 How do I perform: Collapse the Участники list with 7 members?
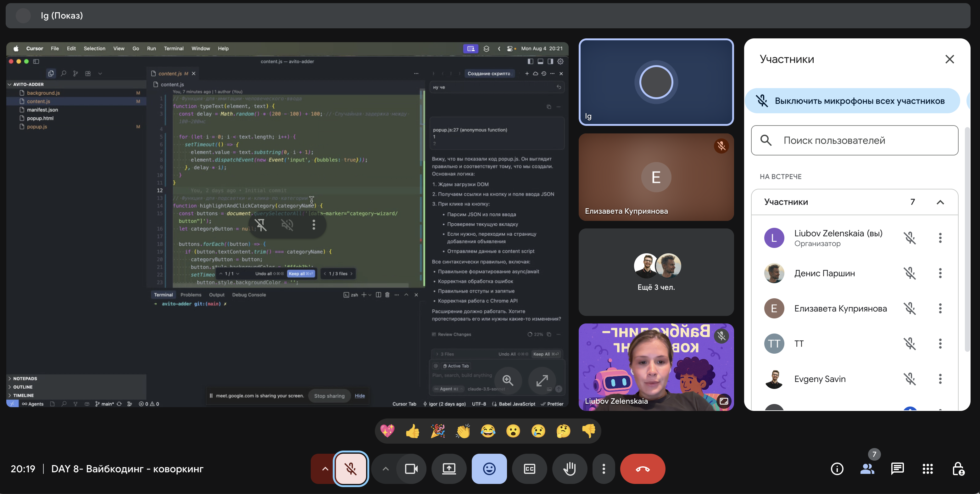940,202
